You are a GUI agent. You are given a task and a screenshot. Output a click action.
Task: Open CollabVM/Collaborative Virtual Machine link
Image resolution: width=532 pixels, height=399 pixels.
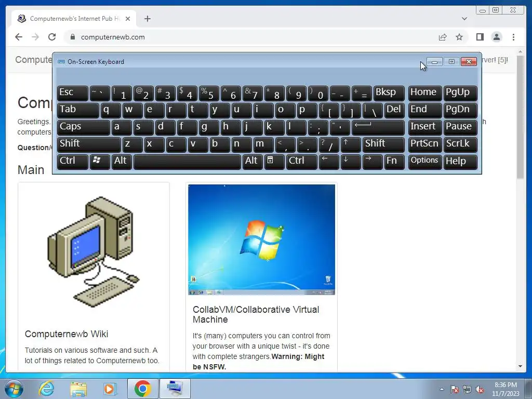click(256, 314)
